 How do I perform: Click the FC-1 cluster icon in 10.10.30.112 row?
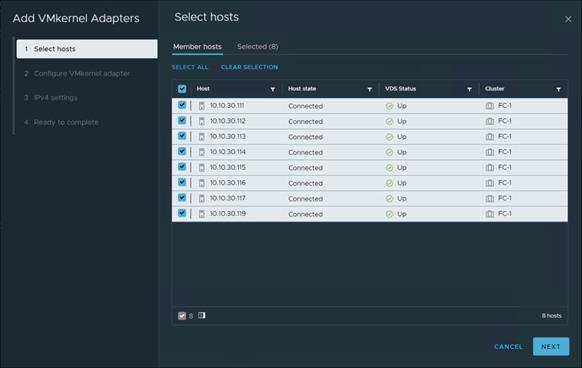point(490,121)
